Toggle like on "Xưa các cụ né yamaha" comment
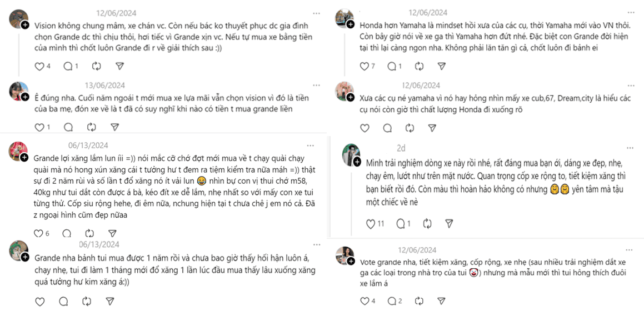Viewport: 644px width, 311px height. coord(365,128)
